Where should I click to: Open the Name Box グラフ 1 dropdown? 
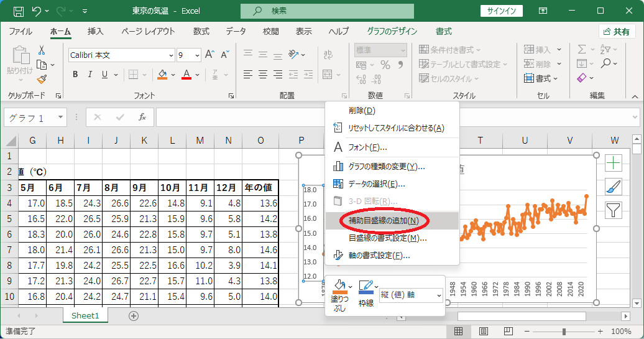(x=60, y=118)
